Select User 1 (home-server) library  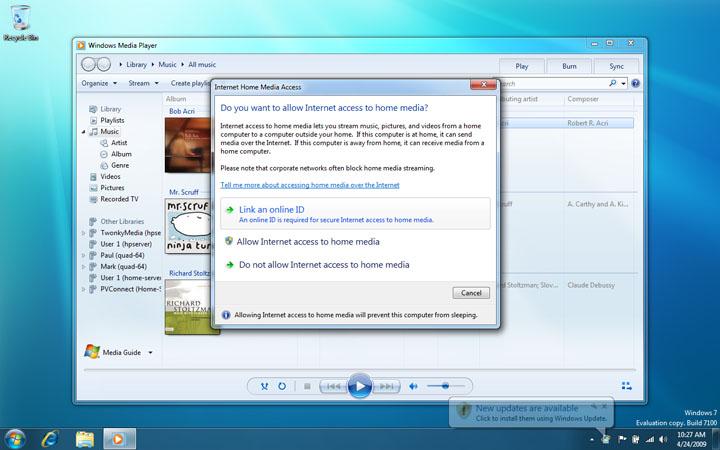pyautogui.click(x=130, y=278)
